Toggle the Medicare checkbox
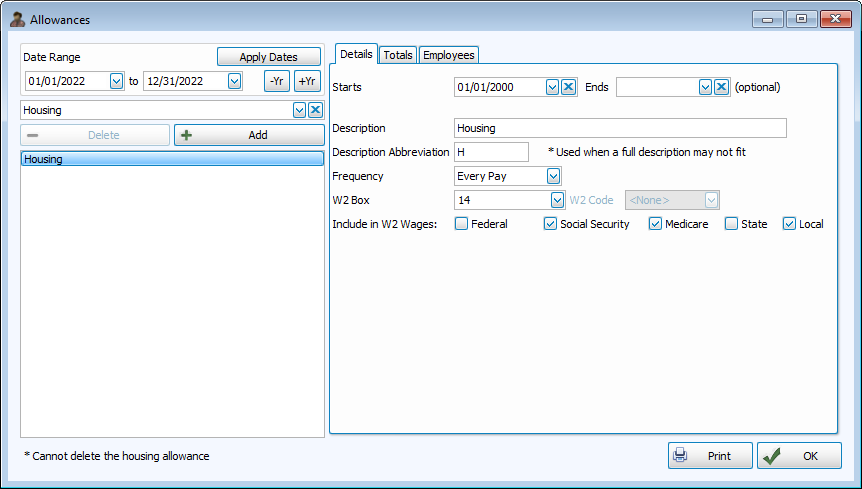Image resolution: width=862 pixels, height=489 pixels. click(655, 224)
